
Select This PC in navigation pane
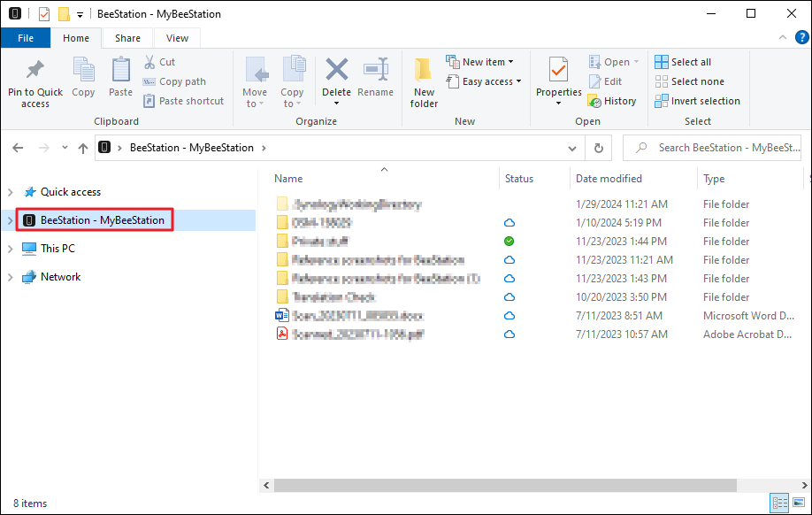pyautogui.click(x=57, y=249)
